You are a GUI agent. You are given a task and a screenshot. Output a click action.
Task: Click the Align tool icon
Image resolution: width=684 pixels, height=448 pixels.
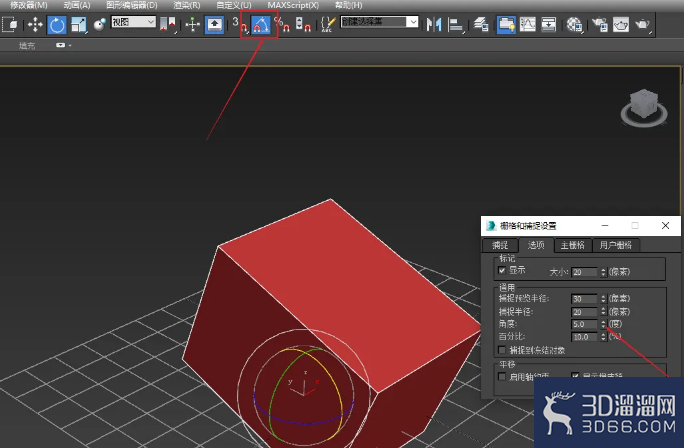[x=455, y=24]
